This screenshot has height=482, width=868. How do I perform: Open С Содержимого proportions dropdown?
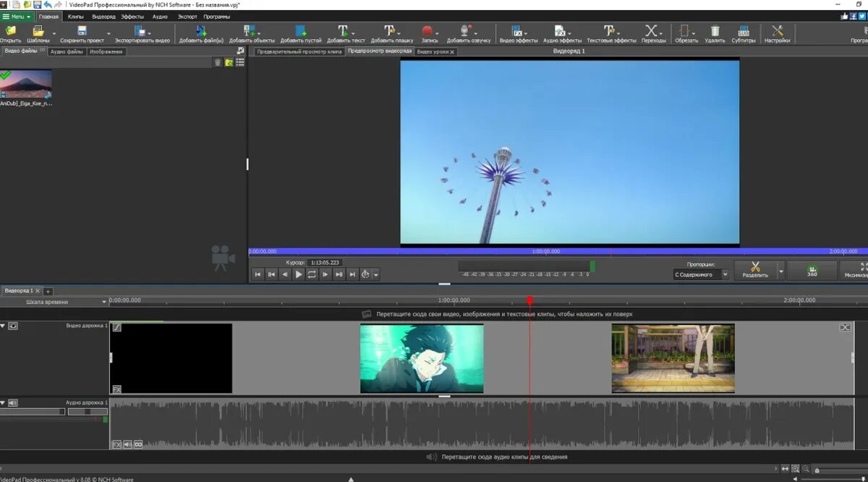(x=701, y=274)
